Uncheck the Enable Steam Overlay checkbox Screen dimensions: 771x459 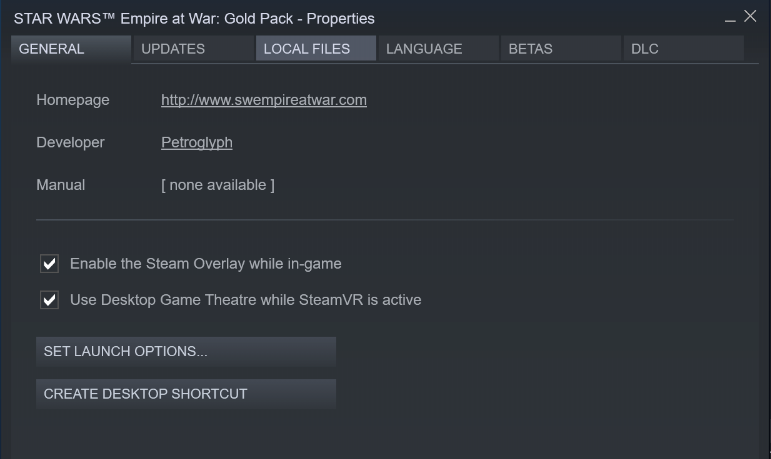coord(49,264)
